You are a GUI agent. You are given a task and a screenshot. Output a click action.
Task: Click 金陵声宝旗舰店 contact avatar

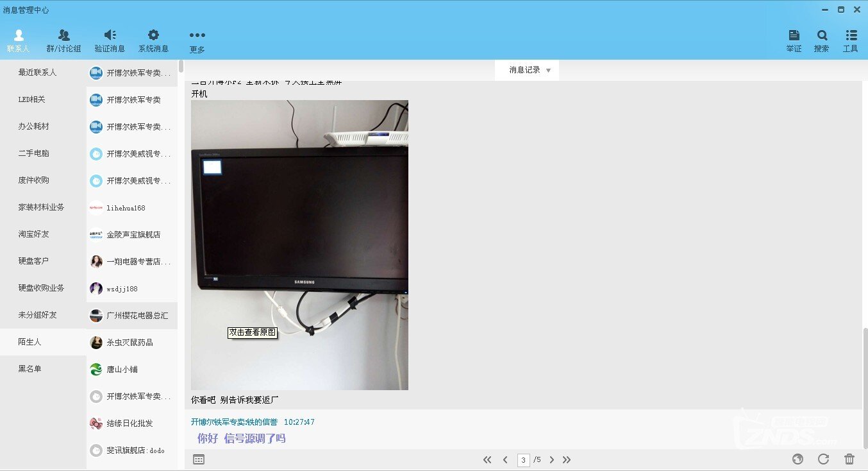click(x=96, y=235)
